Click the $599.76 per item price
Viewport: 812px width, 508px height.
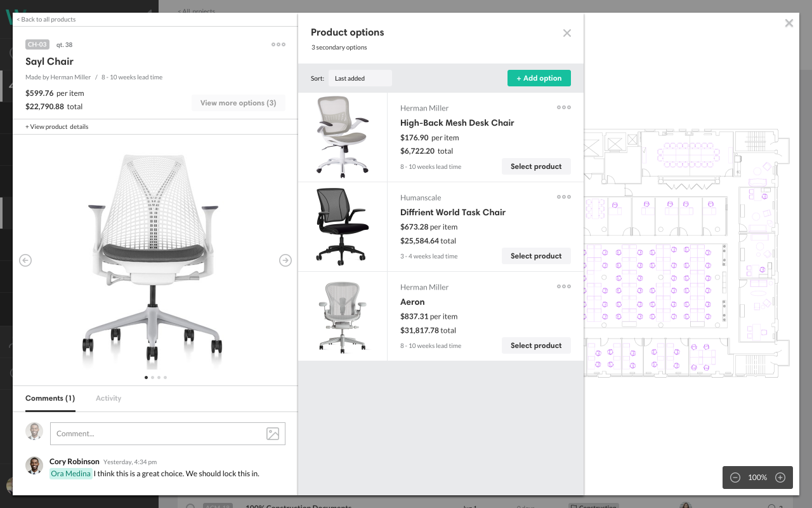(x=55, y=93)
